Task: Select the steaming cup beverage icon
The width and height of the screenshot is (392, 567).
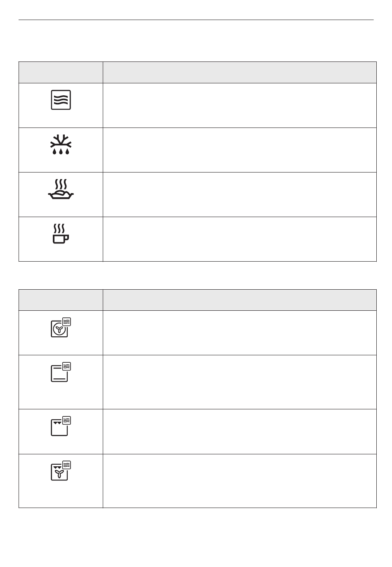Action: (61, 234)
